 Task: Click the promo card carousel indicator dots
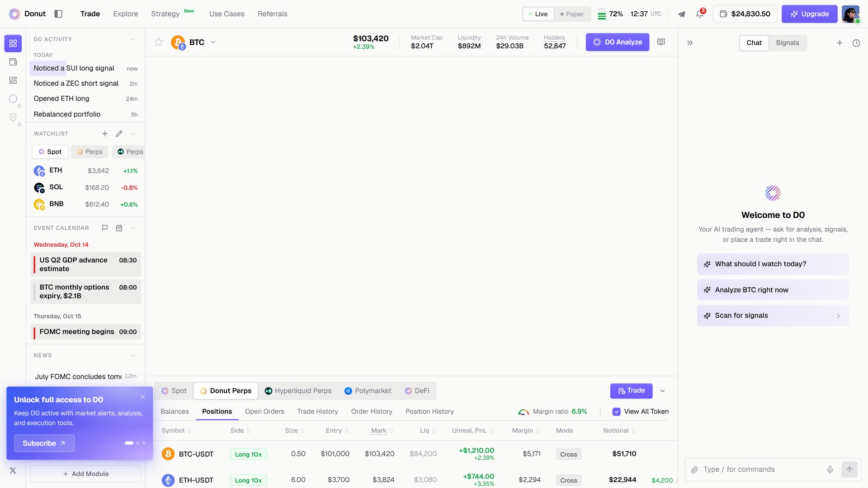(x=135, y=443)
